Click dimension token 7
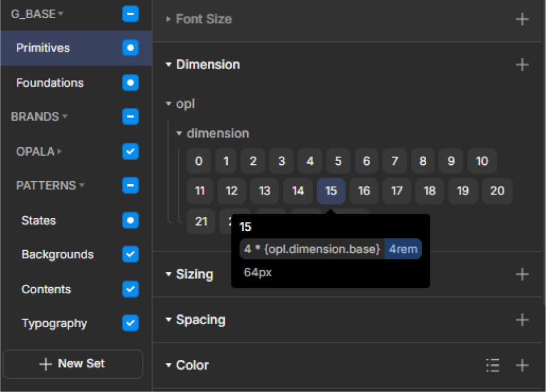Screen dimensions: 546x392 [x=395, y=161]
